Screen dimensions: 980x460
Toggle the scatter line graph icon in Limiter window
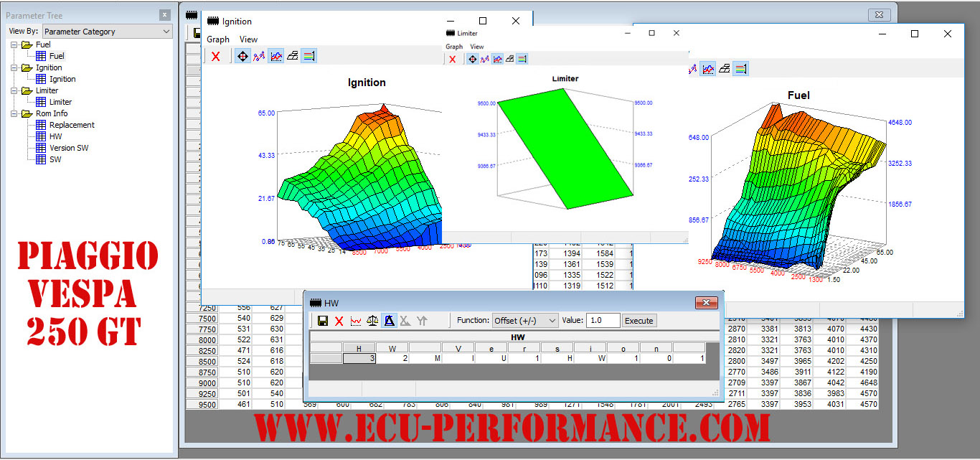(x=484, y=60)
